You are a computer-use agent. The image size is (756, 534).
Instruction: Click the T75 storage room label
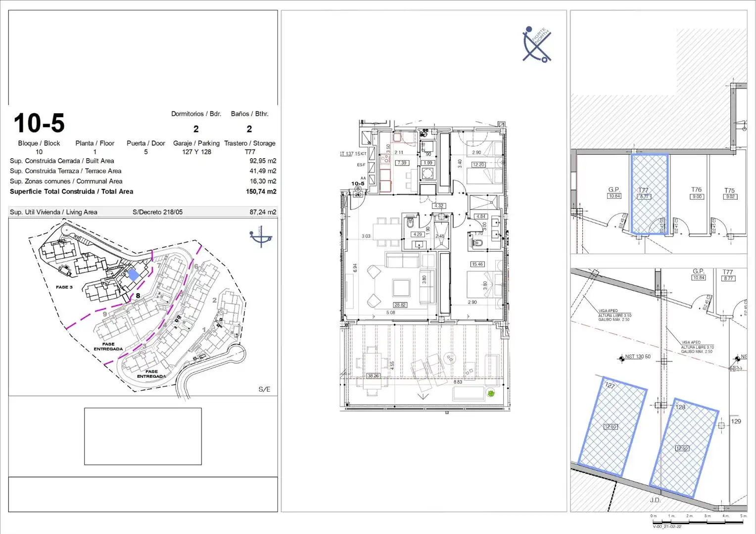[x=730, y=190]
